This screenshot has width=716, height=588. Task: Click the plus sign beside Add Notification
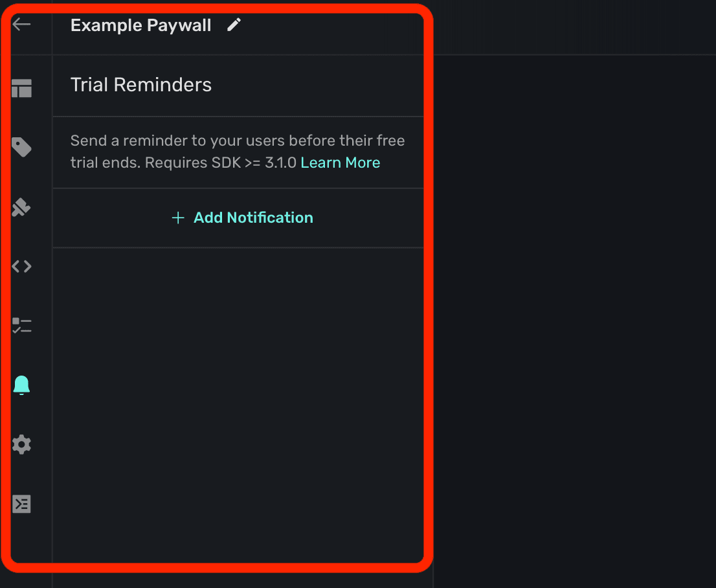pos(178,218)
